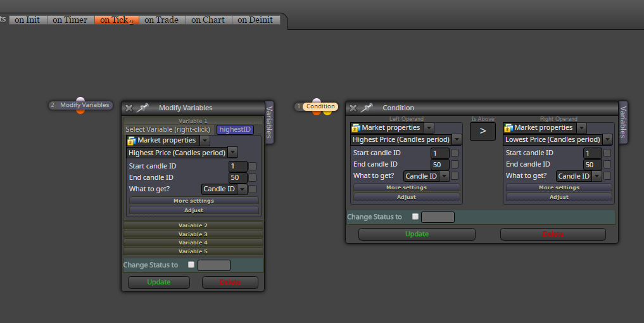Screen dimensions: 644x323
Task: Switch to the on Init tab
Action: point(27,20)
